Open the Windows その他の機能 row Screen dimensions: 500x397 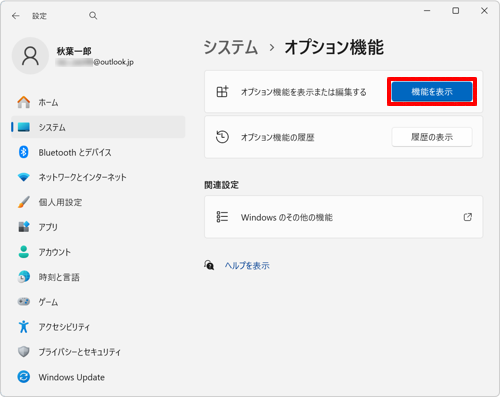tap(343, 217)
